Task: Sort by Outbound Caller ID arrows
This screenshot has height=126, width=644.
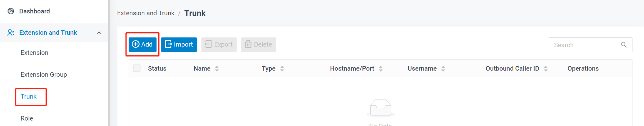Action: pyautogui.click(x=546, y=68)
